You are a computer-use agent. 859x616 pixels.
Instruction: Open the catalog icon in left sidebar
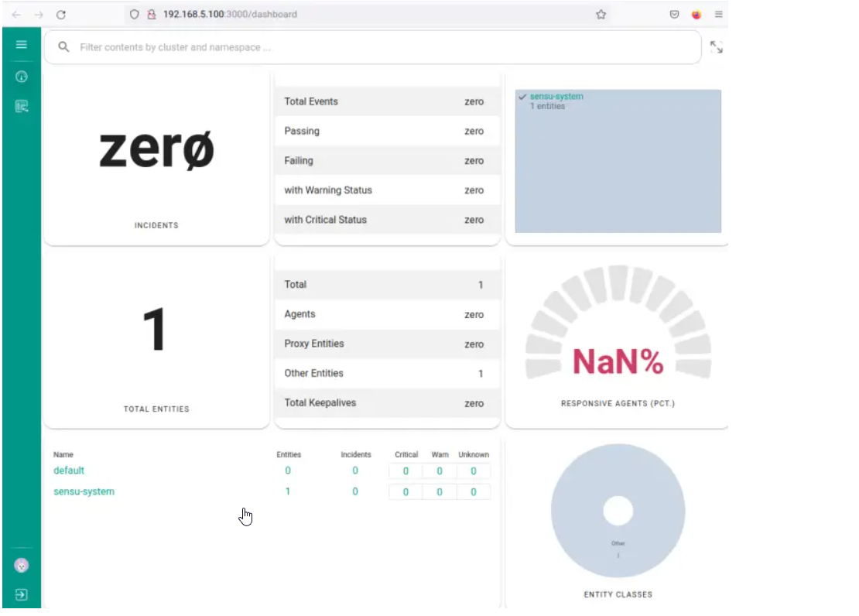(x=22, y=106)
